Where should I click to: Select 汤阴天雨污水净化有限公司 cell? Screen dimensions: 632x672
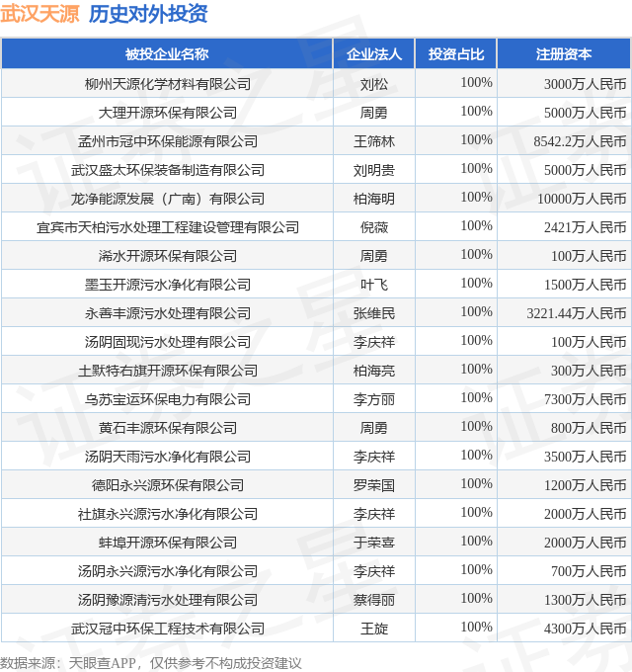(168, 457)
